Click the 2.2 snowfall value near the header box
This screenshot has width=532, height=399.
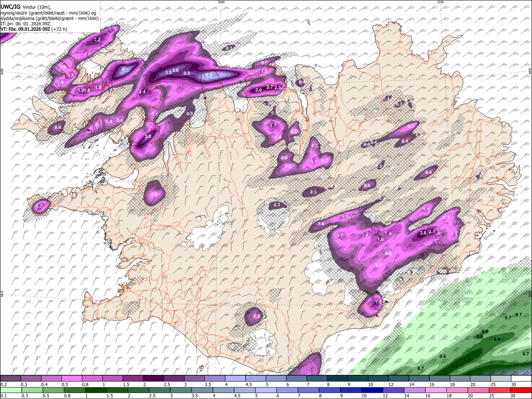click(98, 40)
